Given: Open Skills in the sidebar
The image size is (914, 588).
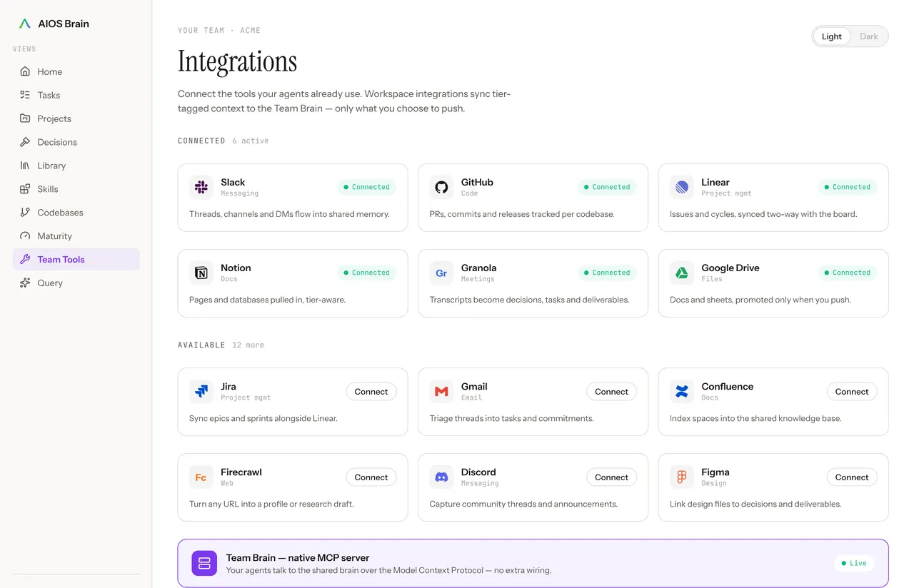Looking at the screenshot, I should (x=76, y=189).
